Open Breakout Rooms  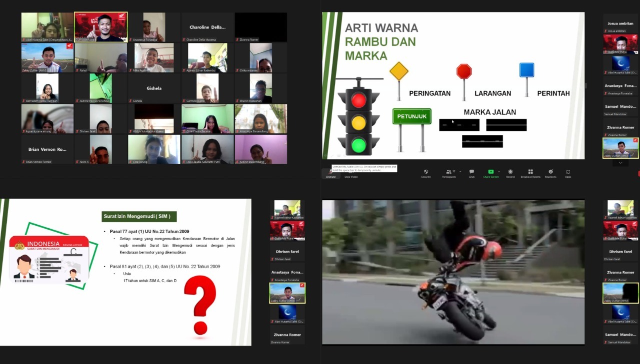pyautogui.click(x=530, y=172)
